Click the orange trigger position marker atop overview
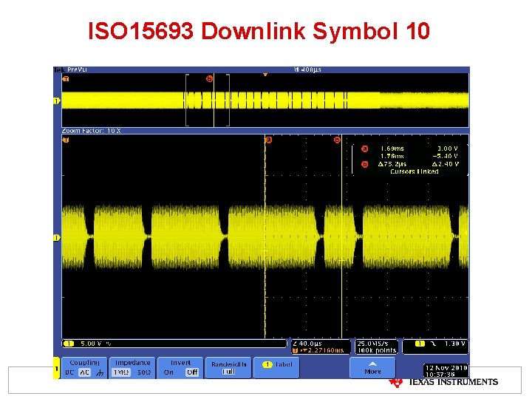The height and width of the screenshot is (399, 532). pyautogui.click(x=265, y=75)
